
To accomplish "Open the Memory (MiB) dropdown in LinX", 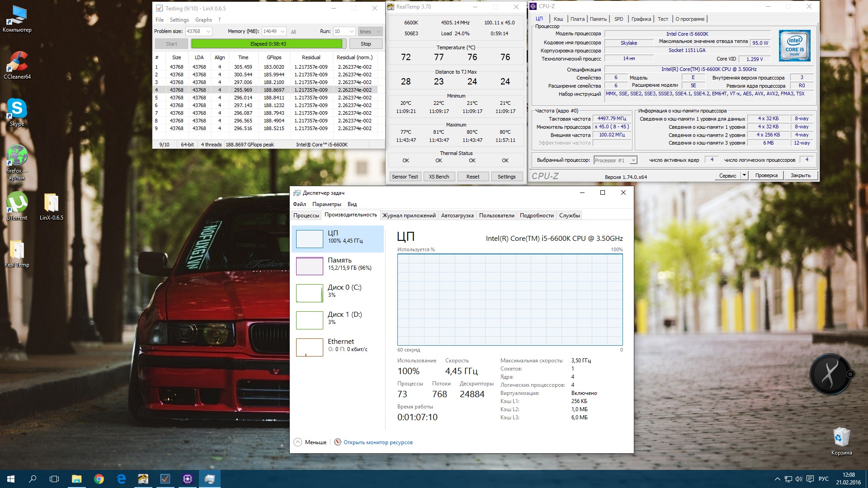I will pyautogui.click(x=283, y=32).
